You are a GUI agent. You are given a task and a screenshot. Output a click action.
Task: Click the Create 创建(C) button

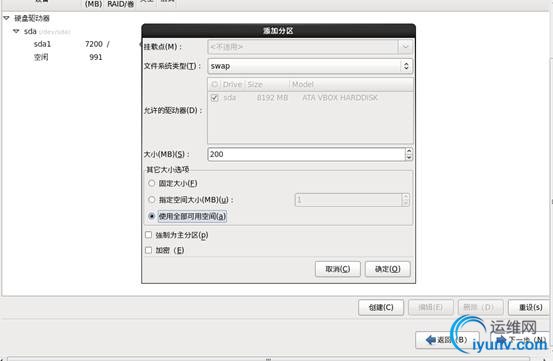(381, 307)
